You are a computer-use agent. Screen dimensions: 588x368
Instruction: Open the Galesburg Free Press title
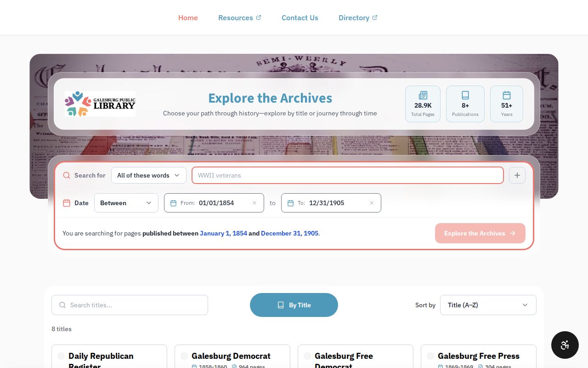click(479, 356)
